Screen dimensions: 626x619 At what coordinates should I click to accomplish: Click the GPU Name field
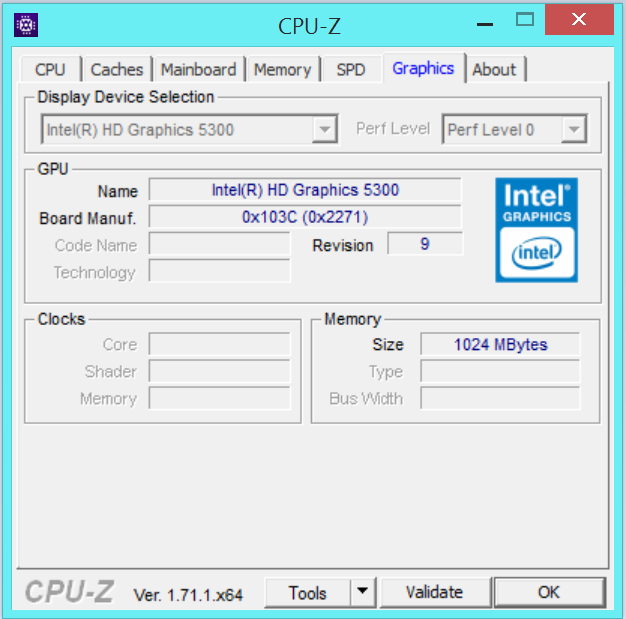305,190
